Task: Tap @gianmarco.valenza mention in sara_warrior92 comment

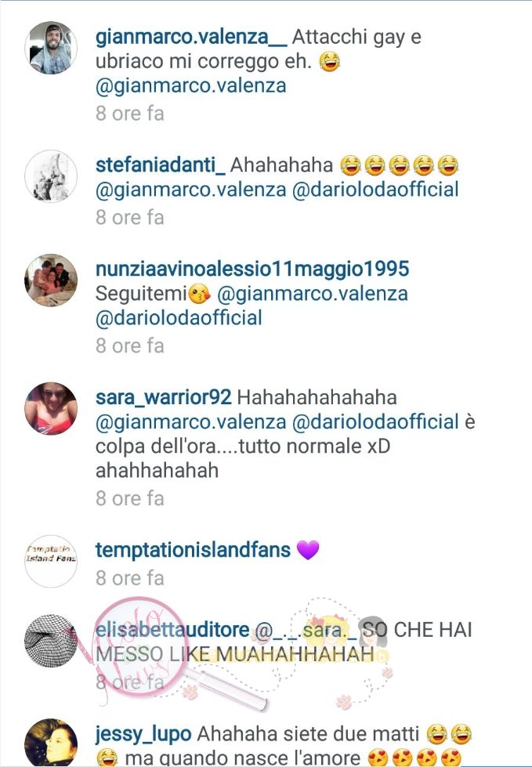Action: [x=190, y=421]
